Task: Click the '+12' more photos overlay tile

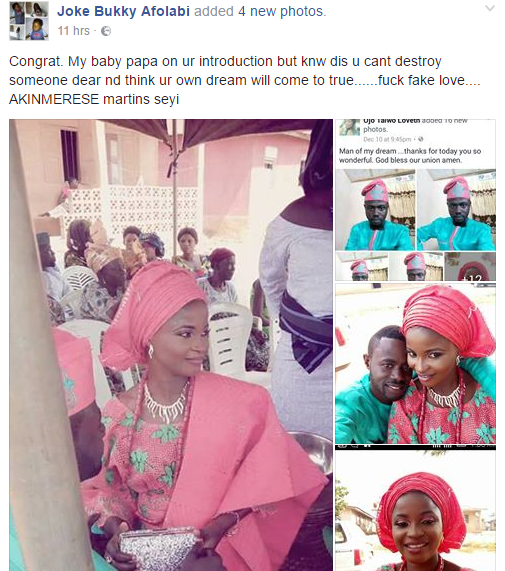Action: 470,266
